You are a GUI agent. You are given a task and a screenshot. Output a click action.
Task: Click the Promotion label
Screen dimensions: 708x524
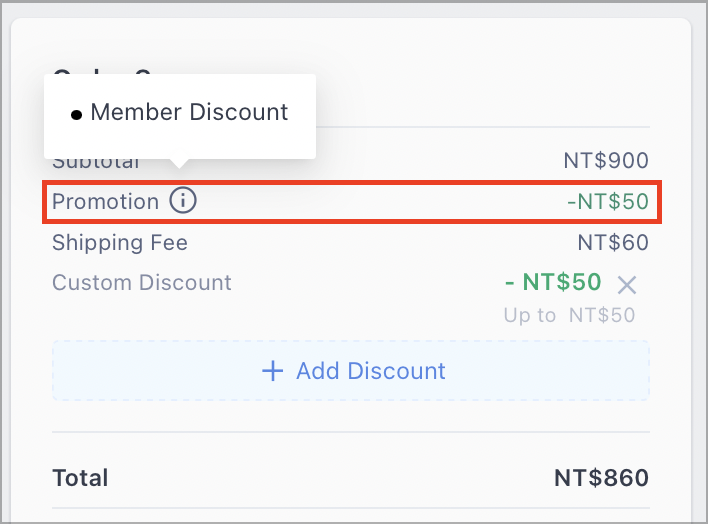click(105, 201)
